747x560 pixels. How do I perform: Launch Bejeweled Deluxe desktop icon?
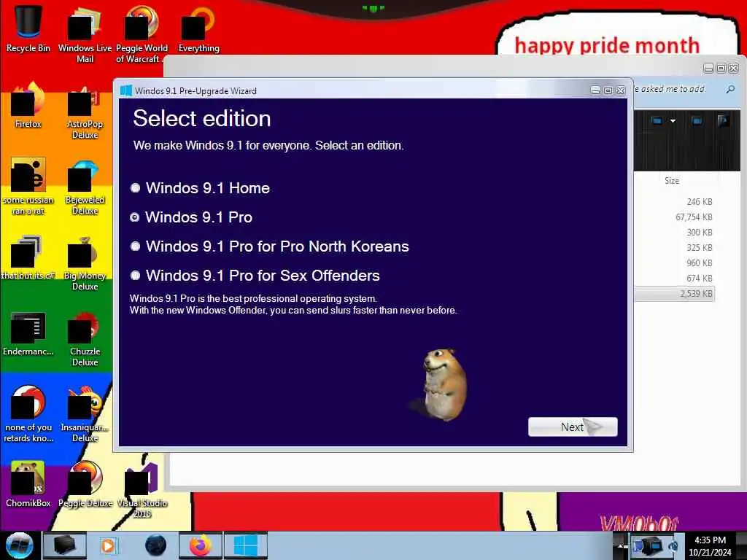coord(85,186)
